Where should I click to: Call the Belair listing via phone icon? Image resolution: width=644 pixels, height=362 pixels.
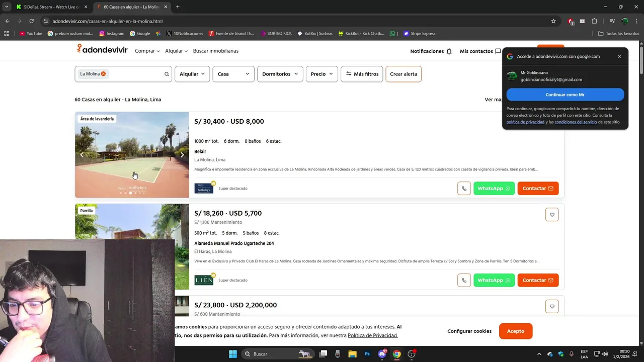pyautogui.click(x=464, y=189)
